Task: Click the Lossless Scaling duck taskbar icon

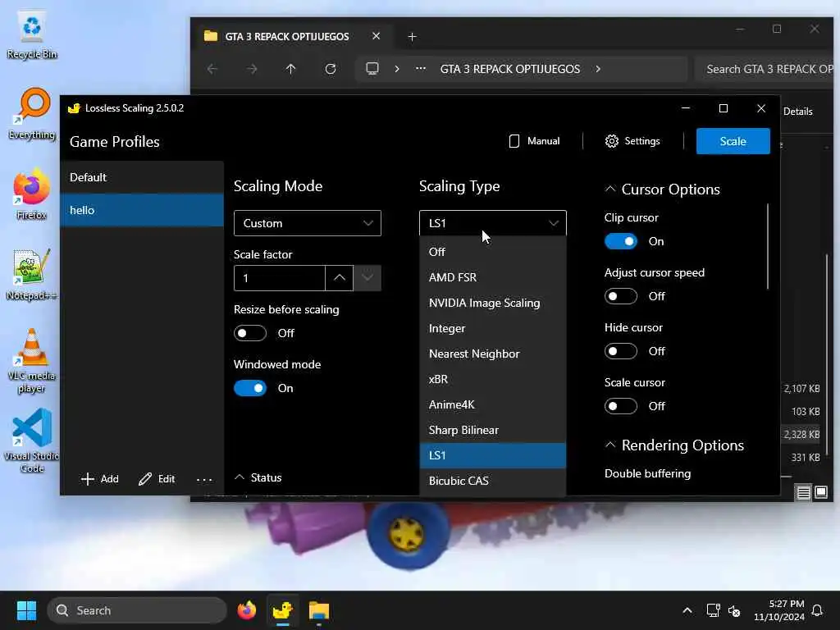Action: (282, 610)
